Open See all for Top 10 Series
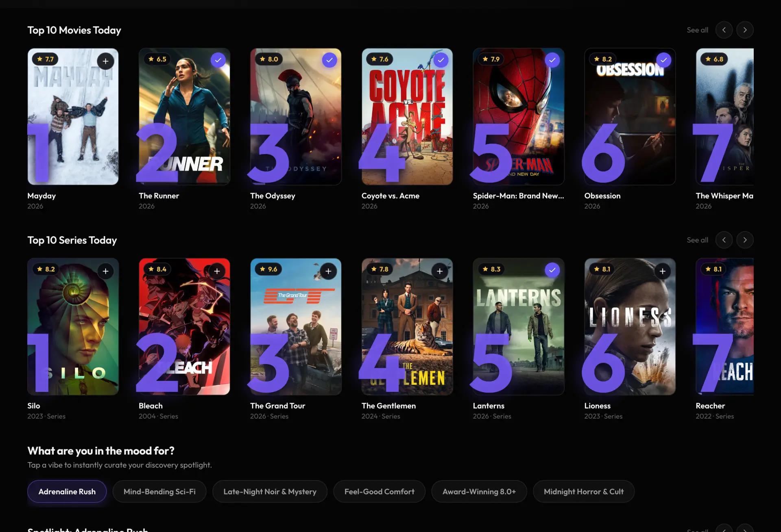The width and height of the screenshot is (781, 532). tap(697, 240)
